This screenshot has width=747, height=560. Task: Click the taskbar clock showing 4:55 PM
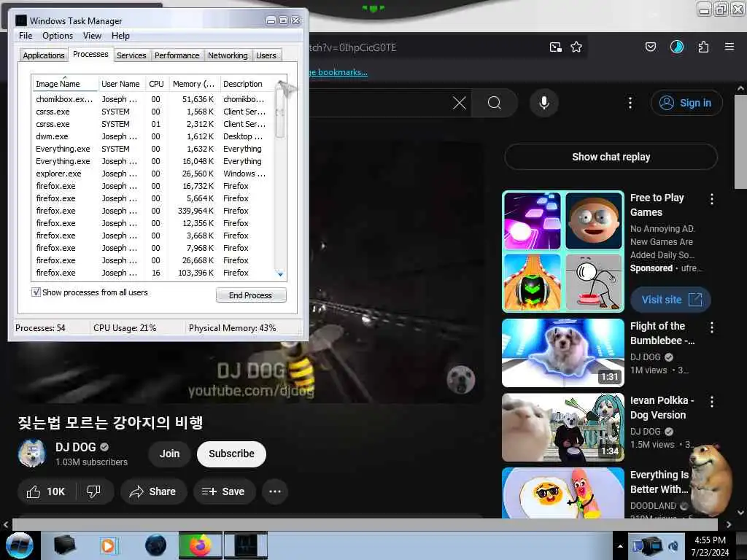click(x=710, y=545)
